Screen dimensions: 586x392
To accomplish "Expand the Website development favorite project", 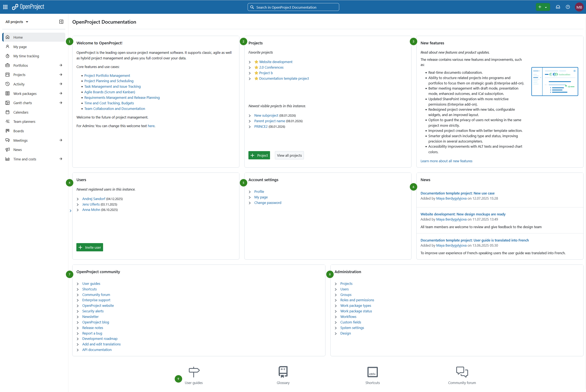I will (x=250, y=62).
